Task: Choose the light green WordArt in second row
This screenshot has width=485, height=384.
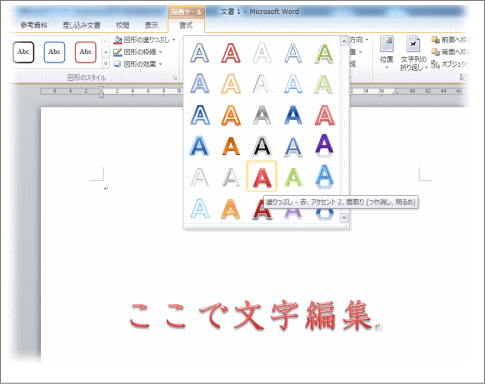Action: 324,84
